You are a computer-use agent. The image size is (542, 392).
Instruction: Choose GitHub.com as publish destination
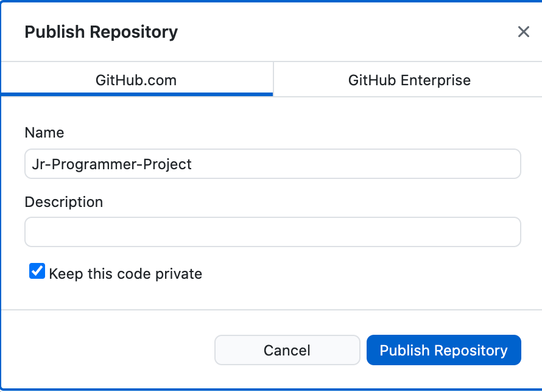point(136,80)
